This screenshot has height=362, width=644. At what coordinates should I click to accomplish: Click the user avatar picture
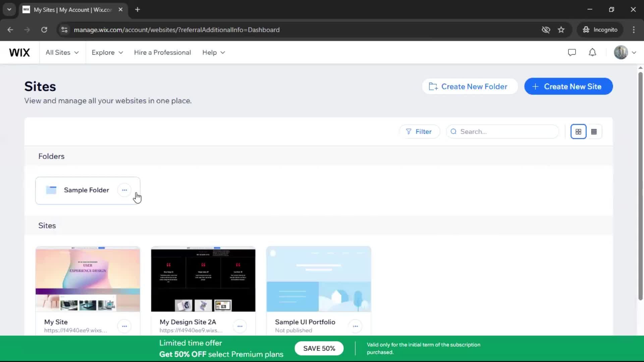click(621, 53)
